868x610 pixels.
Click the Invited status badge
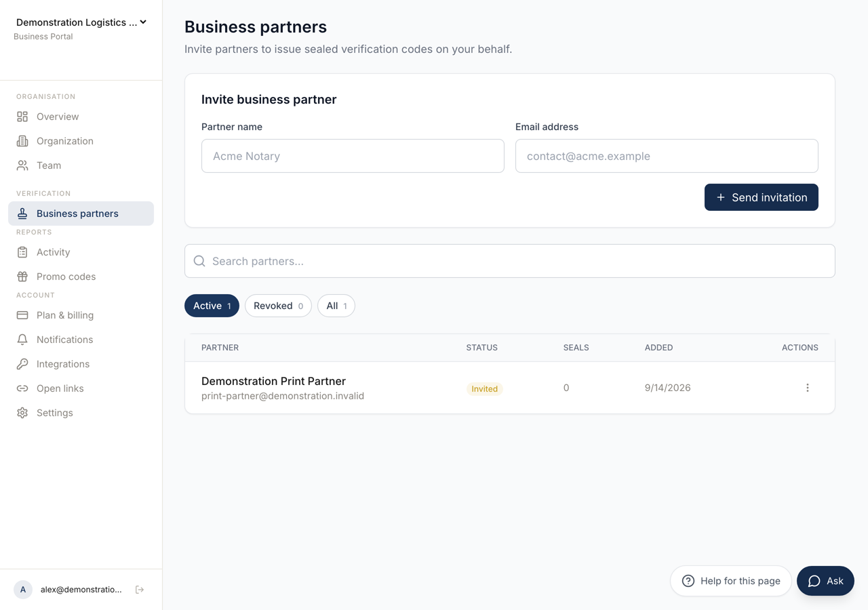point(484,389)
